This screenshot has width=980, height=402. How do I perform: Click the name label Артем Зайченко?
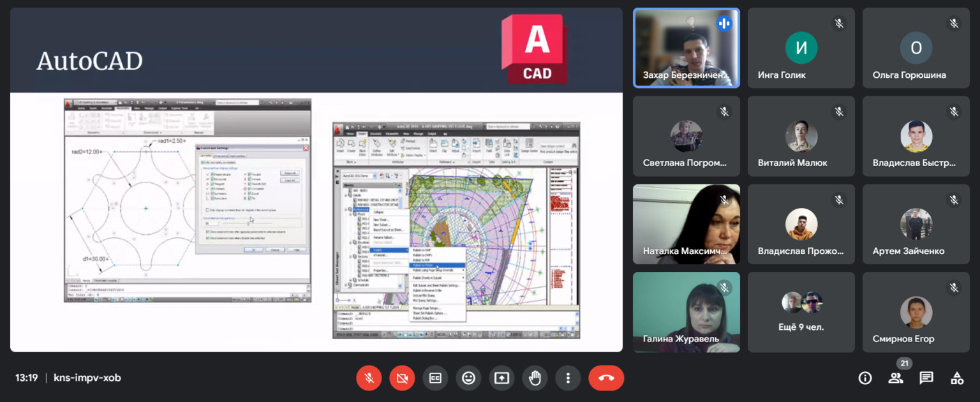(909, 251)
